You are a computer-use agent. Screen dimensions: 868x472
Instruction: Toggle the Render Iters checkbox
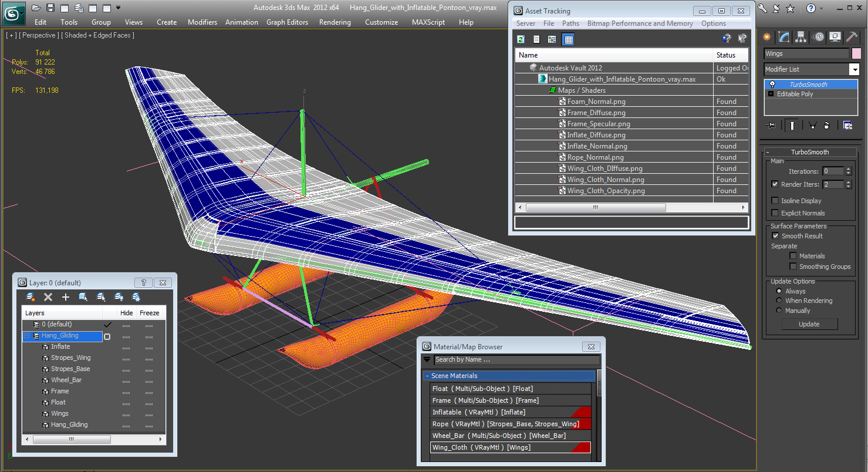[775, 184]
